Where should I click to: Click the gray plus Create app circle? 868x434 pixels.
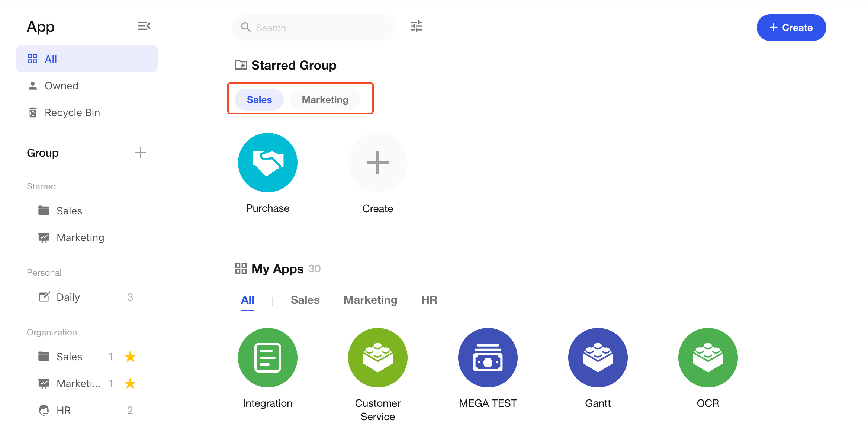pos(377,163)
